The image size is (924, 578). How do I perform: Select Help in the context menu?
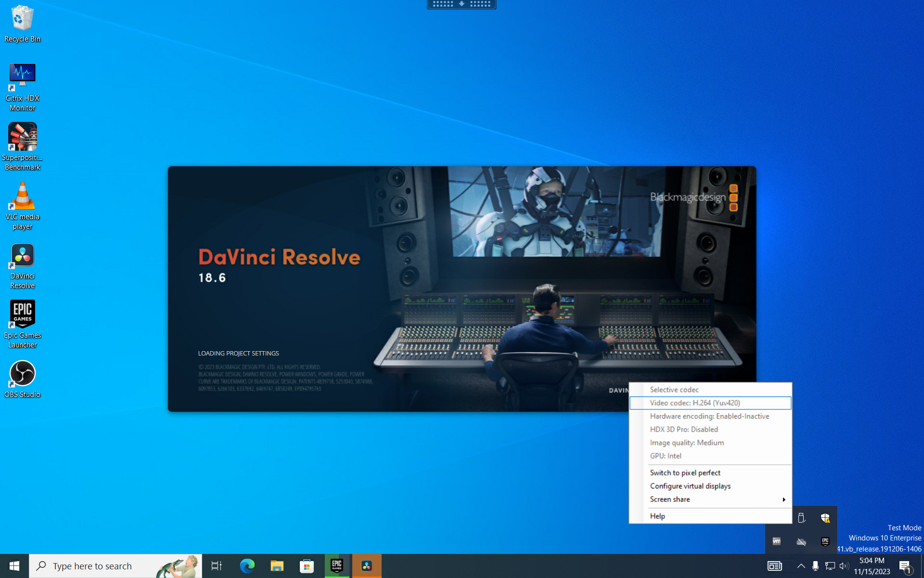(657, 516)
